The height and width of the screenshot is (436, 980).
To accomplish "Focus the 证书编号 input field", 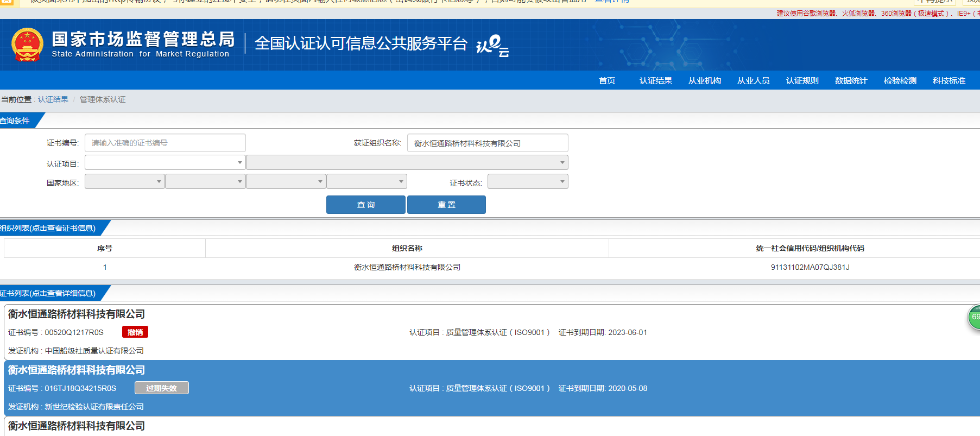I will click(165, 143).
